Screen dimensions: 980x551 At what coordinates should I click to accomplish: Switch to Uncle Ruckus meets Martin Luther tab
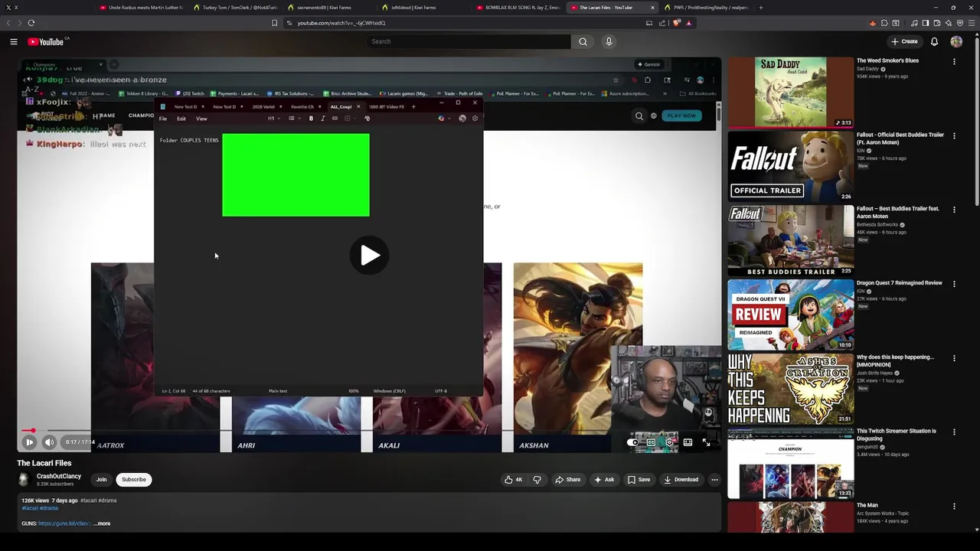pyautogui.click(x=142, y=8)
